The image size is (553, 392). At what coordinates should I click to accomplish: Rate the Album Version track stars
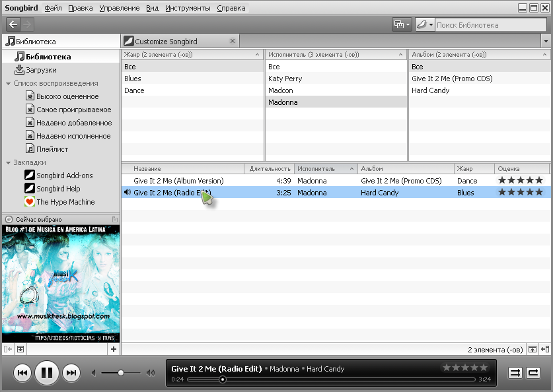tap(520, 180)
